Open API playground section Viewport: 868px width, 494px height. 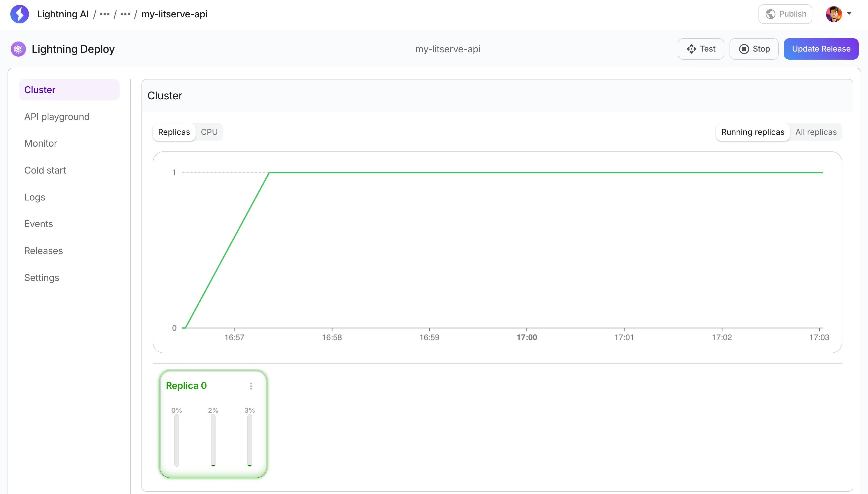pos(57,117)
